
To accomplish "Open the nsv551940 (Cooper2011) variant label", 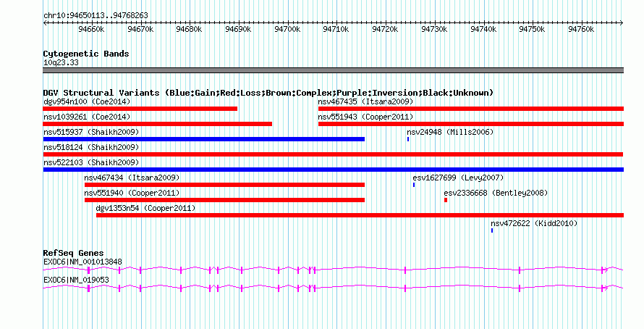I will click(x=132, y=193).
